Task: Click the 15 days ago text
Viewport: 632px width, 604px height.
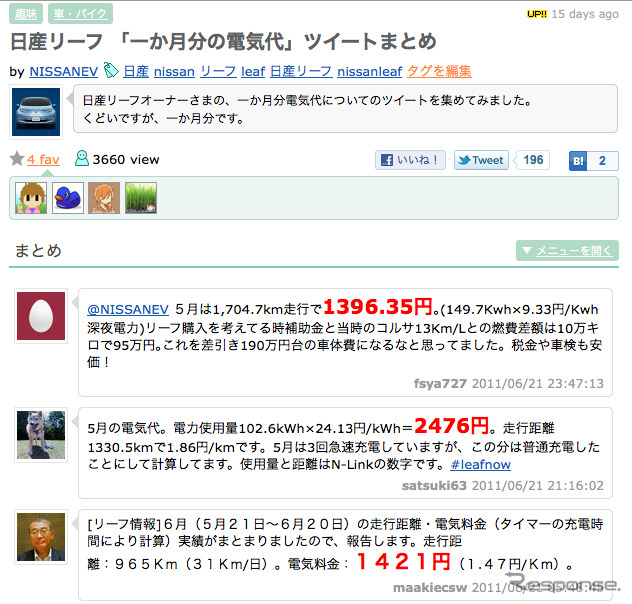Action: tap(585, 14)
